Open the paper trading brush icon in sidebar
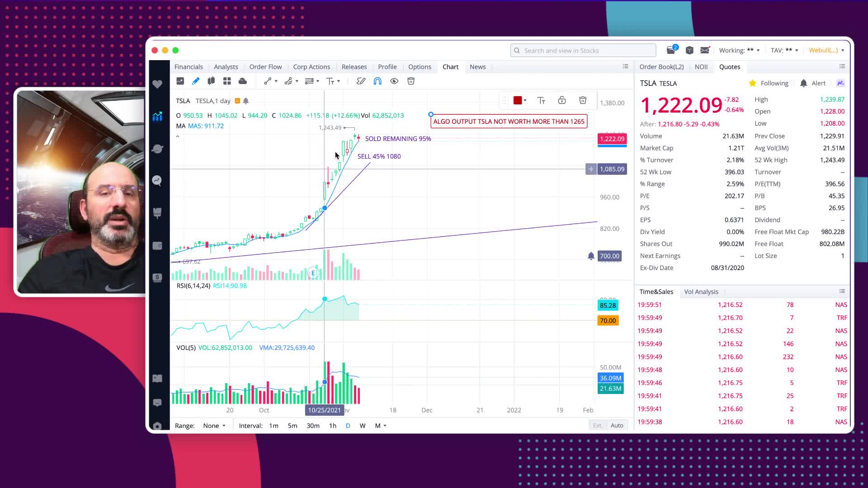This screenshot has height=488, width=868. click(x=157, y=213)
